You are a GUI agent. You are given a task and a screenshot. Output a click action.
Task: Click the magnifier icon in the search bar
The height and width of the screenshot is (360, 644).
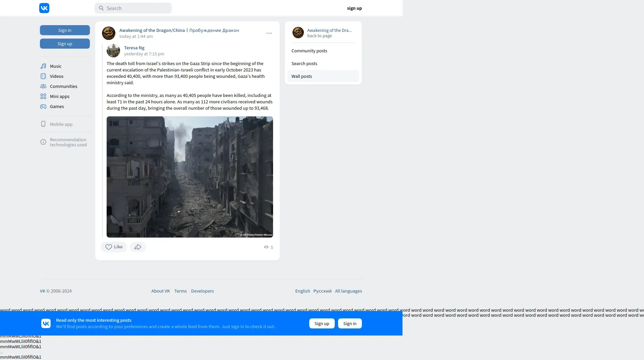101,8
